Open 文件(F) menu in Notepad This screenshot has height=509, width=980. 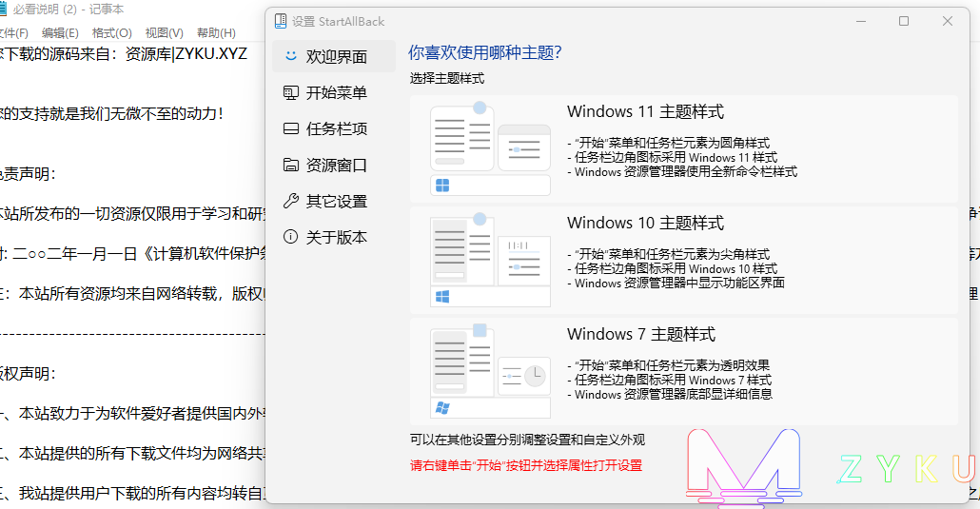[13, 33]
